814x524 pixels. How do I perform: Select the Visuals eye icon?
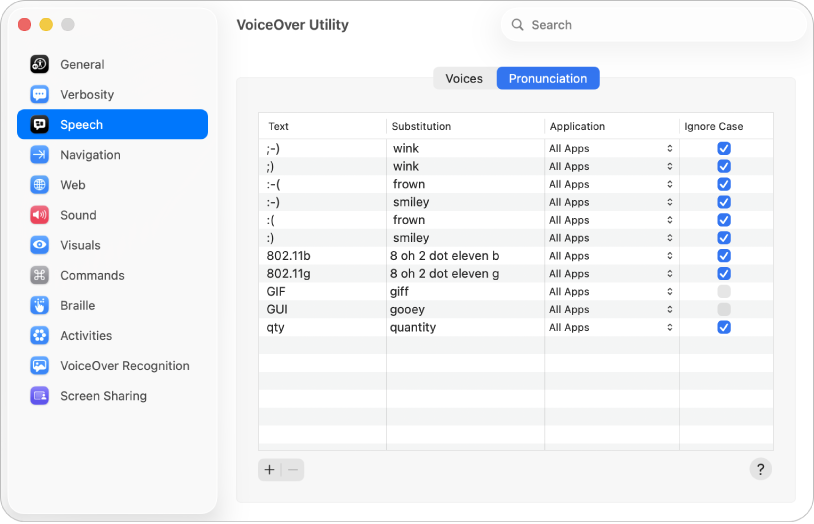40,245
